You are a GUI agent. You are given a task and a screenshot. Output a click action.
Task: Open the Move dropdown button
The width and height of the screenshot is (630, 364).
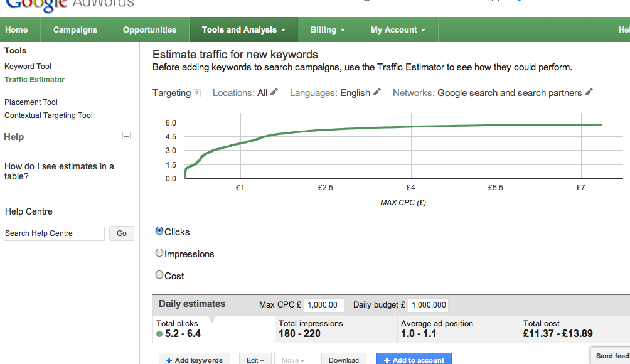[293, 360]
